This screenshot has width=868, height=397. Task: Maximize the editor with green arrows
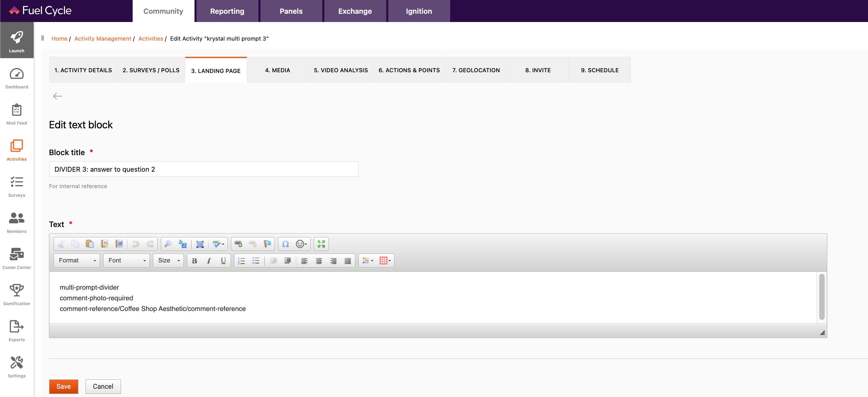point(321,244)
